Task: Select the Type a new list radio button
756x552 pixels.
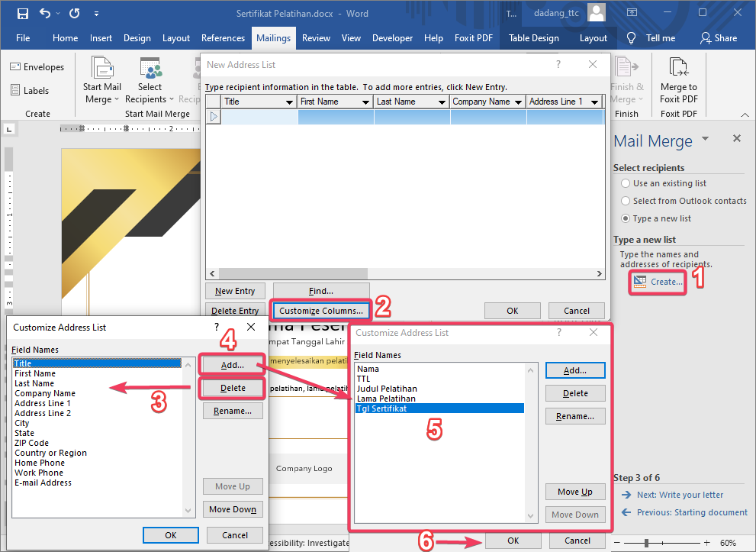Action: 626,218
